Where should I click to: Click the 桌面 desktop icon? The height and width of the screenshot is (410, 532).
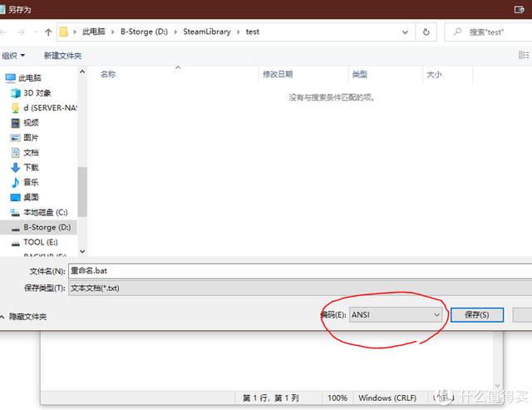(15, 197)
